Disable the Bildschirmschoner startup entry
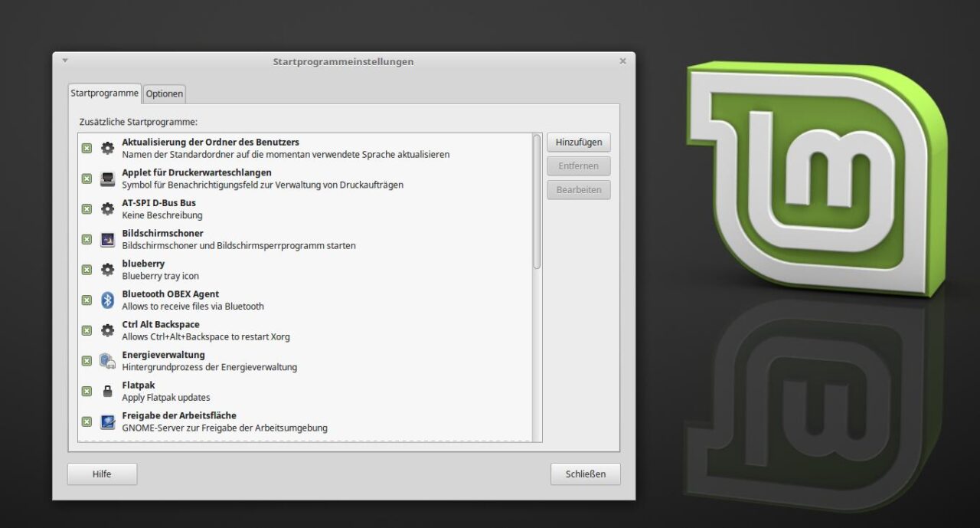Screen dimensions: 980x528 click(87, 238)
